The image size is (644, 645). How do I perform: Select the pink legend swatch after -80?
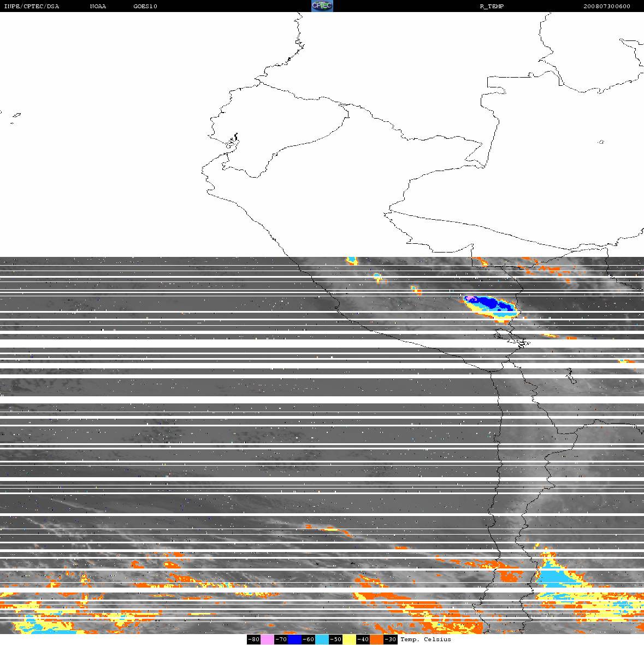[267, 639]
